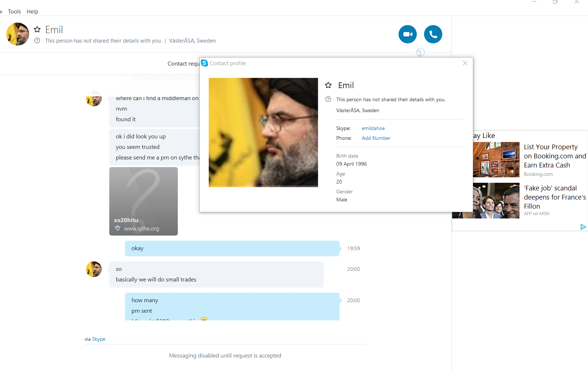
Task: Open the xx20hitu sythe.org contact card
Action: [x=144, y=201]
